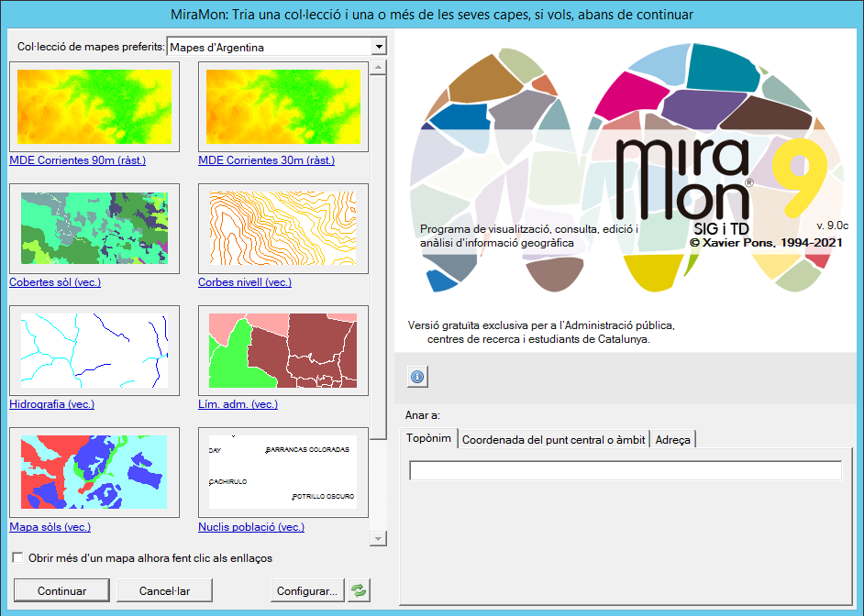Viewport: 864px width, 616px height.
Task: Click the map list scroll up arrow
Action: 378,68
